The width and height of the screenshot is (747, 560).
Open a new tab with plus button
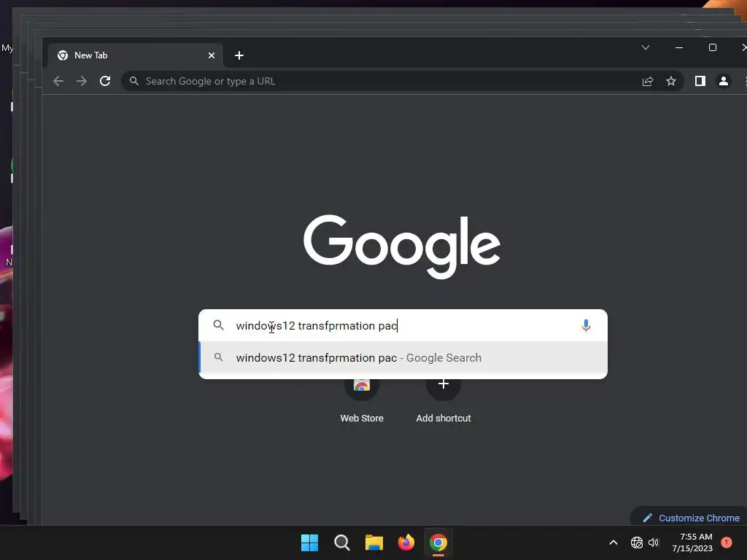click(x=239, y=55)
